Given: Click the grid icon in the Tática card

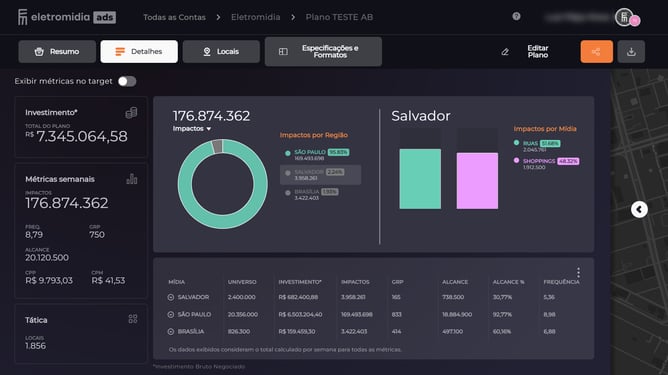Looking at the screenshot, I should [x=133, y=319].
